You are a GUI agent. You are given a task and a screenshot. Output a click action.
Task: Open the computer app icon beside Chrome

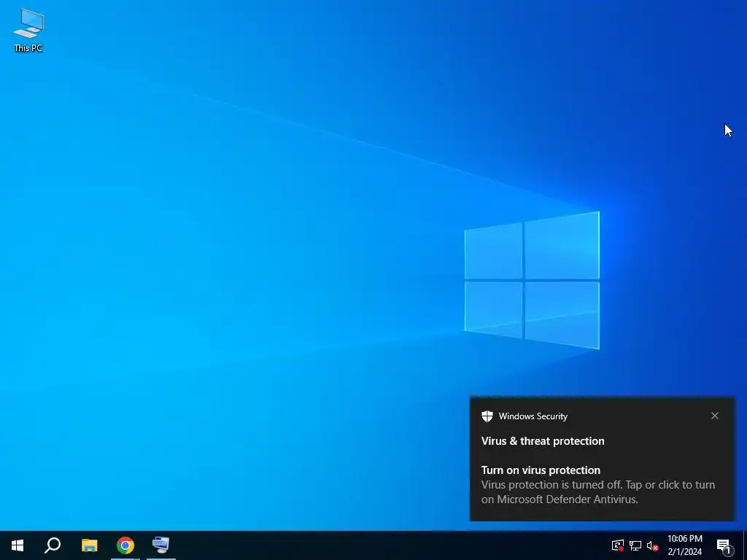point(161,545)
